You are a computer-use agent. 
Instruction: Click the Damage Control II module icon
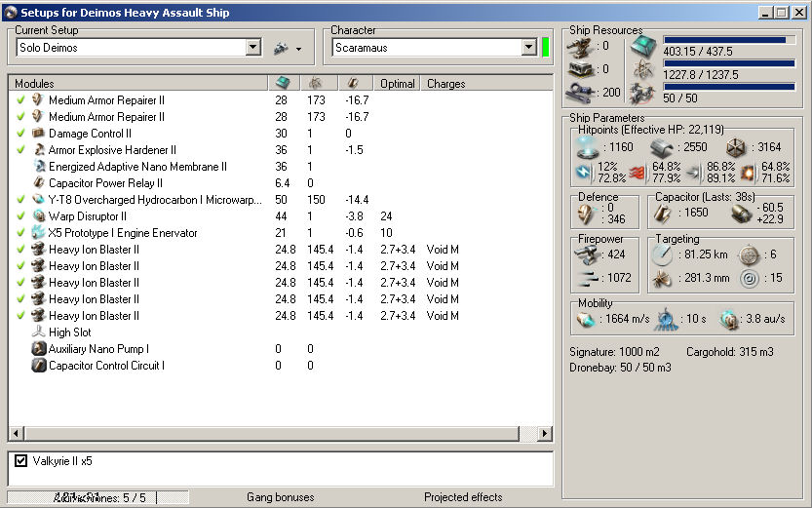tap(39, 134)
